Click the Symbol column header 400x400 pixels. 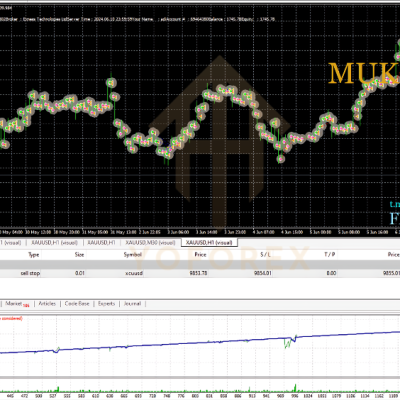(133, 255)
